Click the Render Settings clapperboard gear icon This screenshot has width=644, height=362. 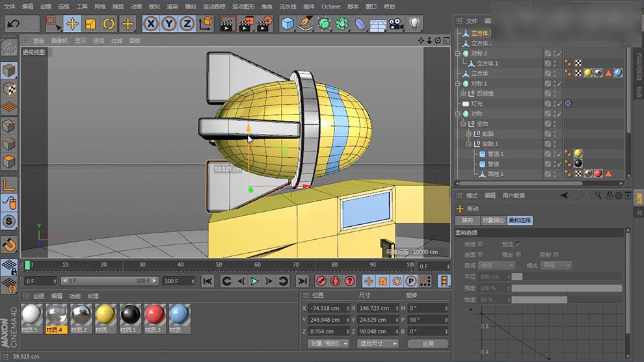[264, 24]
